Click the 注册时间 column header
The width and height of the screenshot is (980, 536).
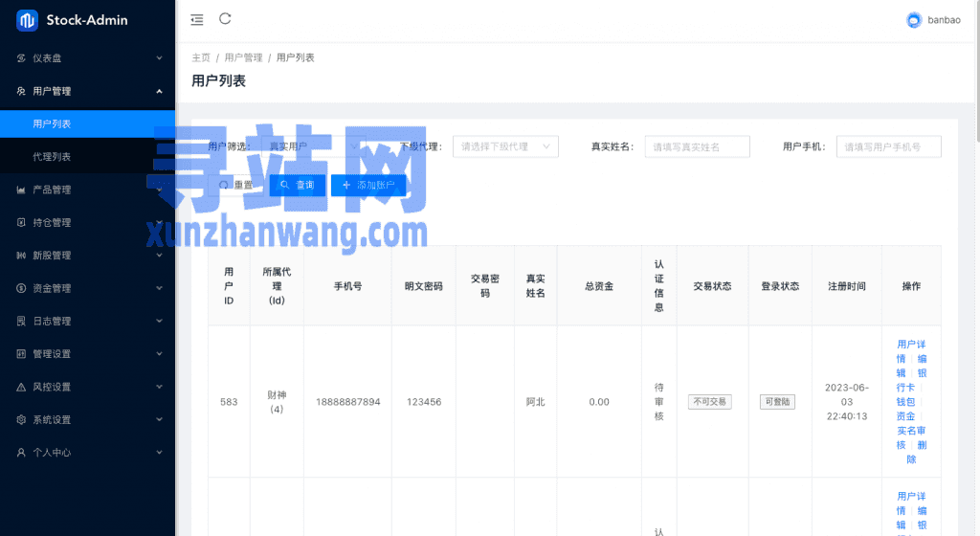pyautogui.click(x=847, y=286)
